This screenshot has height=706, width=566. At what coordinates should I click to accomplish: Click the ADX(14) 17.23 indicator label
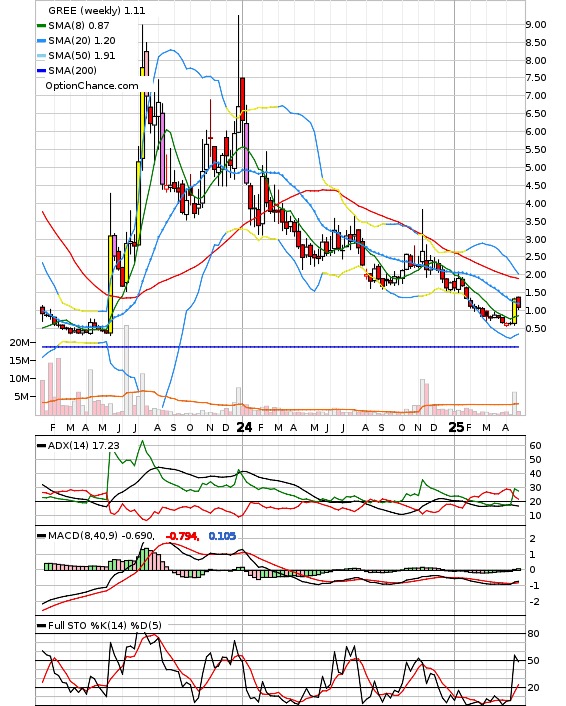point(84,445)
